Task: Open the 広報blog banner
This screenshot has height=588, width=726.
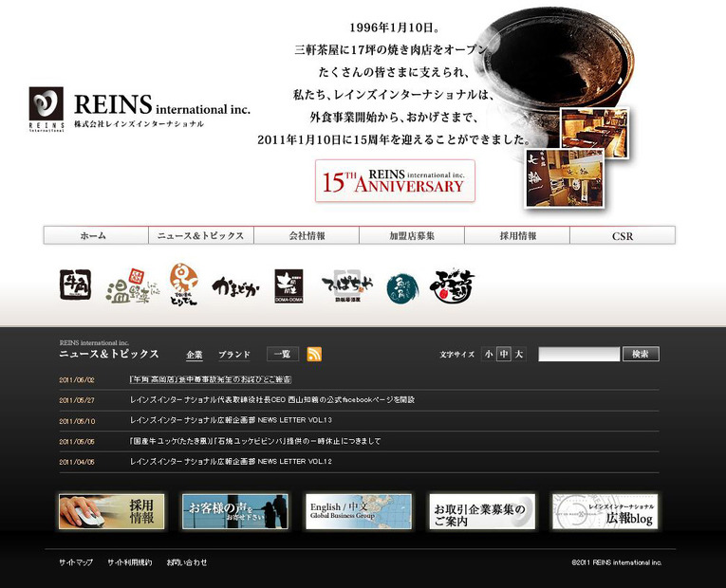Action: [605, 511]
